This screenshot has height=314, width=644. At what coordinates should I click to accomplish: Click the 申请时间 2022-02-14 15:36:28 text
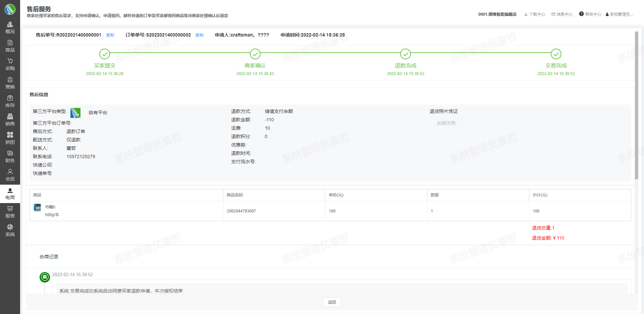[313, 35]
